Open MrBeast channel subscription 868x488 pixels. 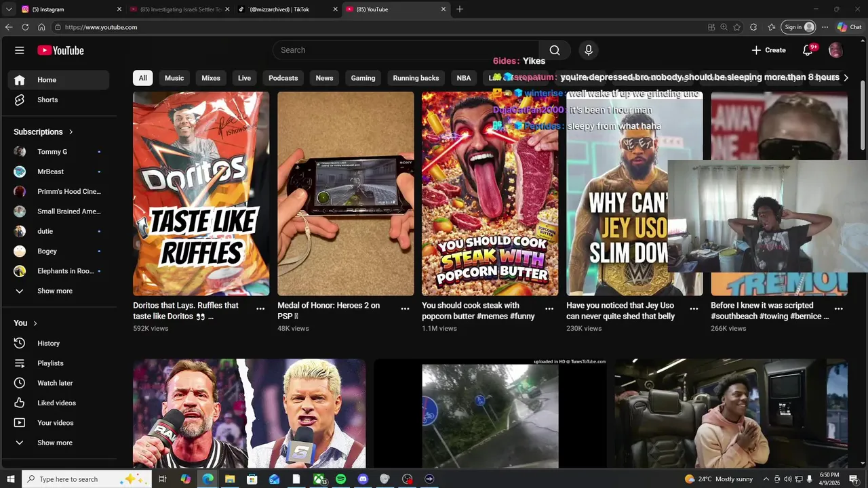pyautogui.click(x=58, y=171)
